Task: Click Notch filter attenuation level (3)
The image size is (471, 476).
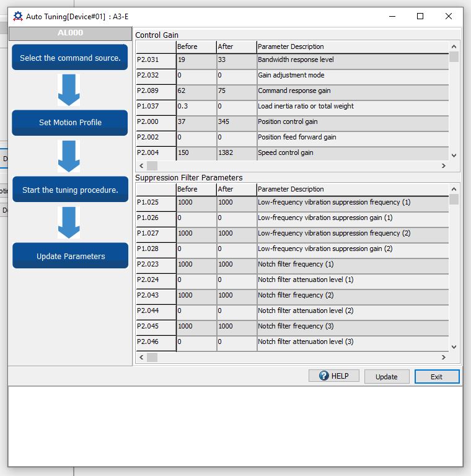Action: [x=353, y=343]
